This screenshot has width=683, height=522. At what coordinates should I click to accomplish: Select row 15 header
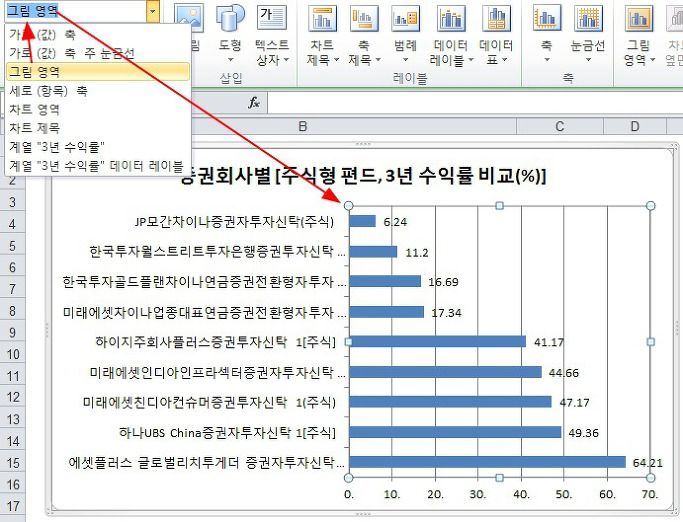13,463
